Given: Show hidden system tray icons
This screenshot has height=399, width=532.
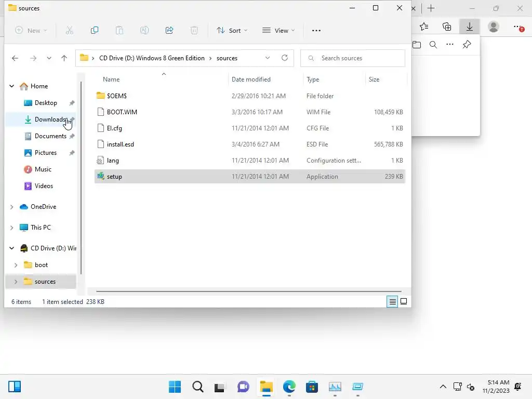Looking at the screenshot, I should pos(443,387).
